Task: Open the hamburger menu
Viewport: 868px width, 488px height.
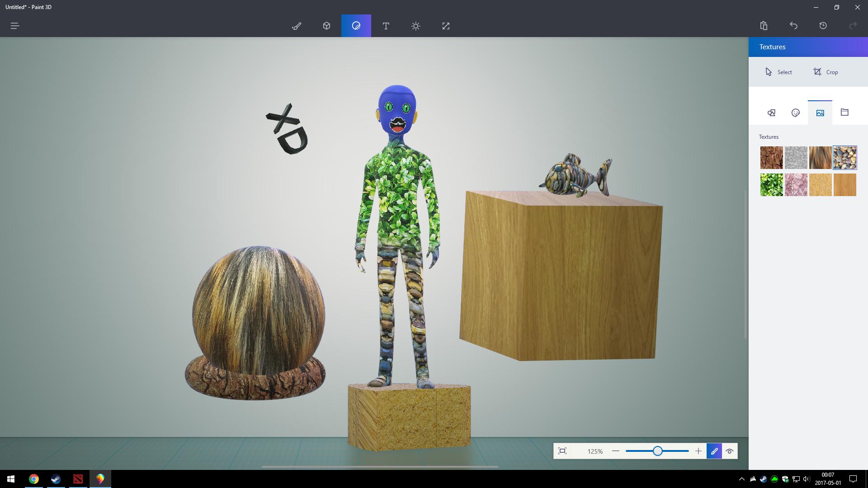Action: coord(15,26)
